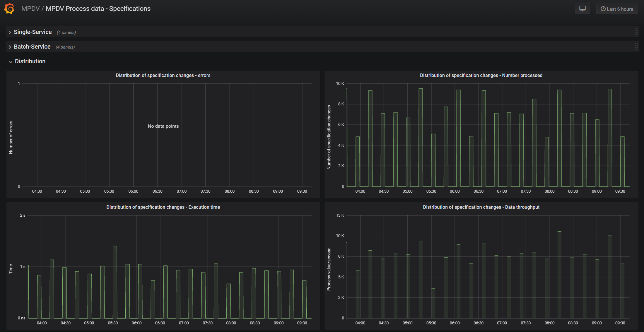Image resolution: width=644 pixels, height=332 pixels.
Task: Click the Batch-Service row title text
Action: (x=32, y=47)
